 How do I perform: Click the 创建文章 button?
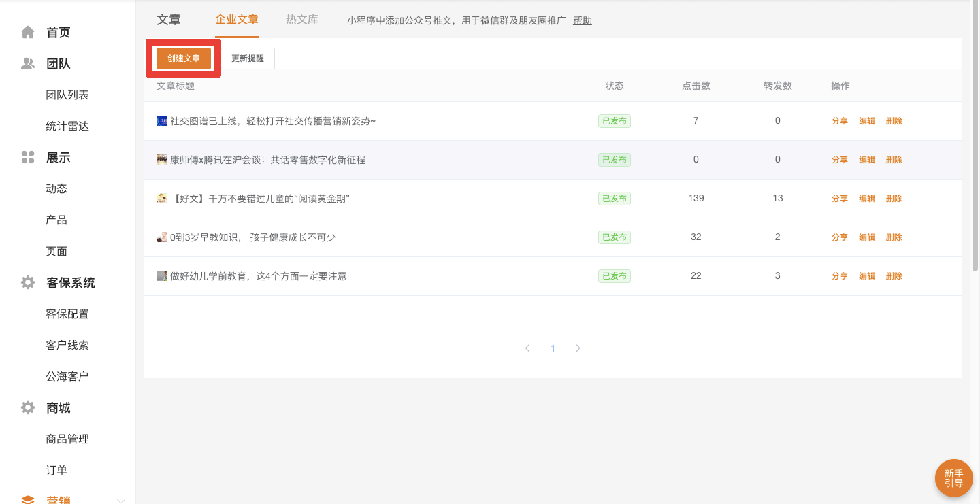184,58
